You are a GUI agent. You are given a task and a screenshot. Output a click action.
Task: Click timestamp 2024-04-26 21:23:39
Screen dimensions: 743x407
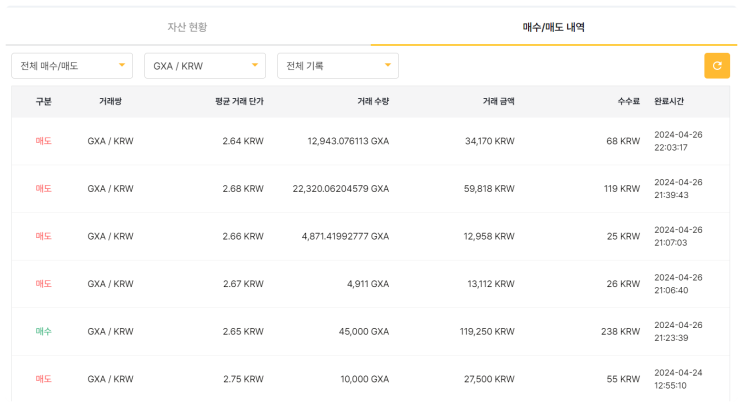click(678, 332)
